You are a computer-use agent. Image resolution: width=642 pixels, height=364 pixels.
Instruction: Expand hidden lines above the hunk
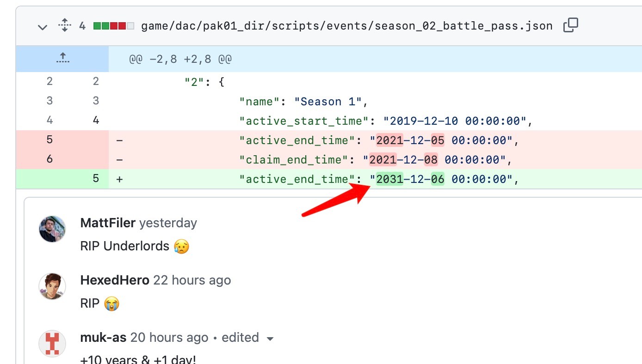pos(62,59)
